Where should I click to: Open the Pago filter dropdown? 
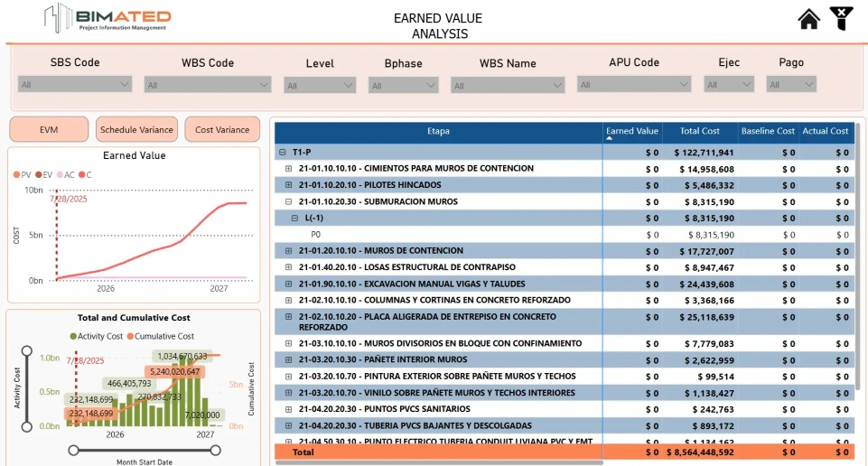click(791, 85)
